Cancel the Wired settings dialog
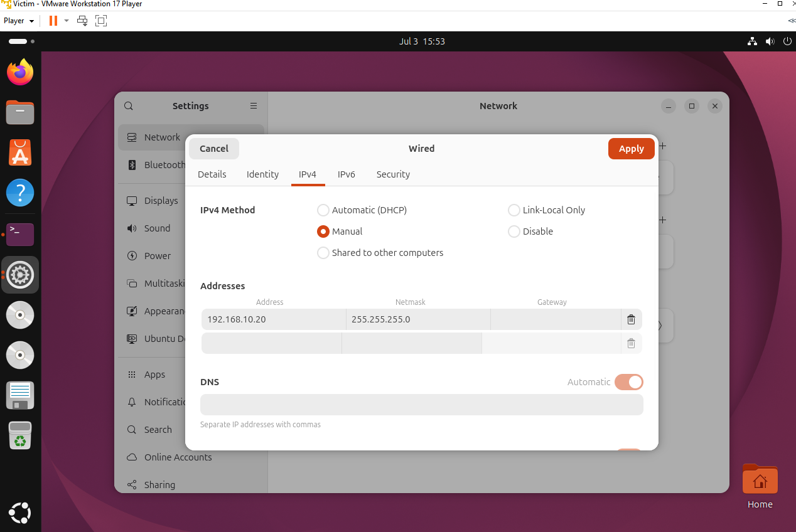This screenshot has height=532, width=796. (x=214, y=149)
